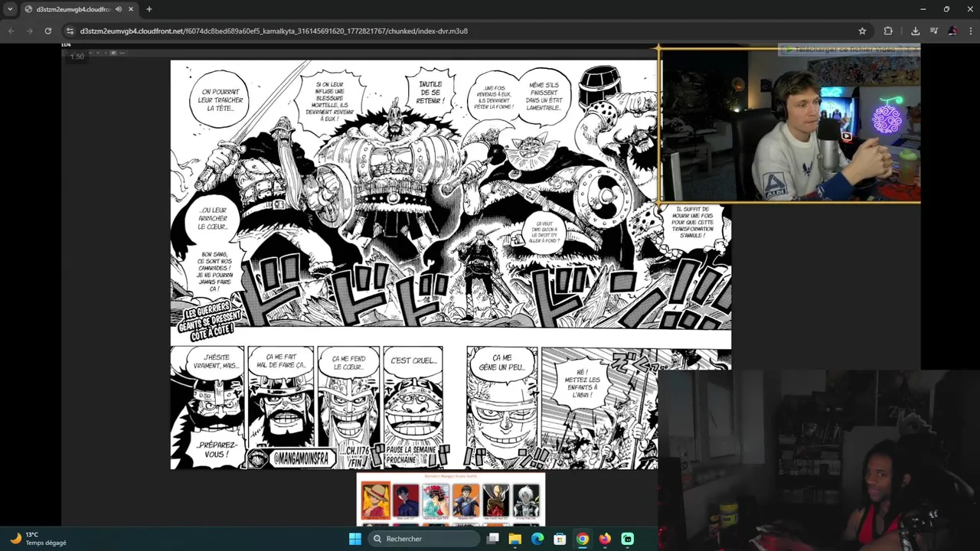Open the Extensions puzzle icon
Viewport: 980px width, 551px height.
(x=888, y=31)
